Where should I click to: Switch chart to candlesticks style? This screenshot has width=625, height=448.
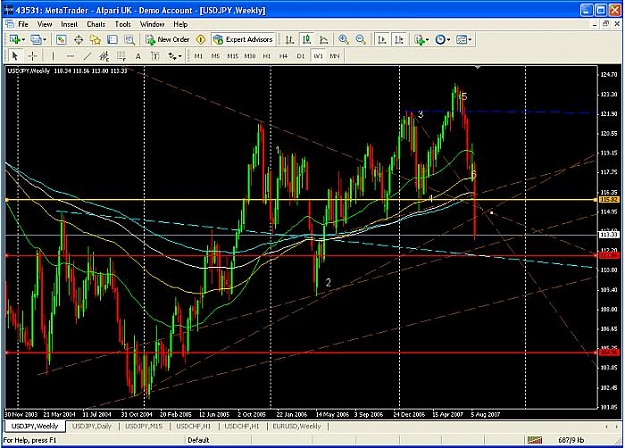click(x=307, y=39)
